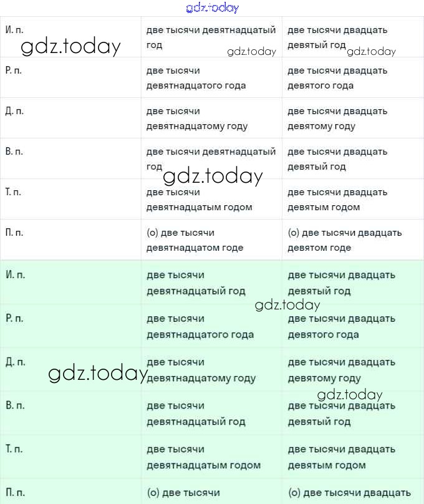424x504 pixels.
Task: Click the "Т. п." label in green table section
Action: (x=15, y=449)
